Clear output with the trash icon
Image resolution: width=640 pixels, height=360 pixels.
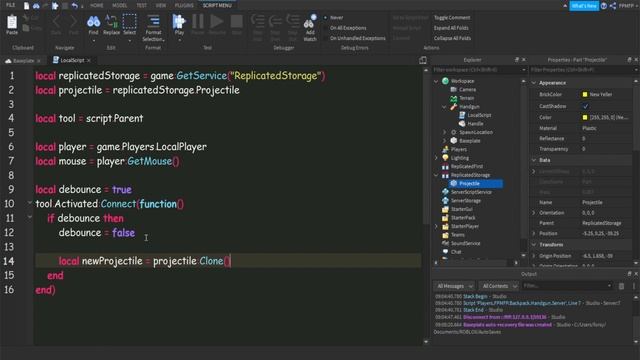pyautogui.click(x=621, y=286)
